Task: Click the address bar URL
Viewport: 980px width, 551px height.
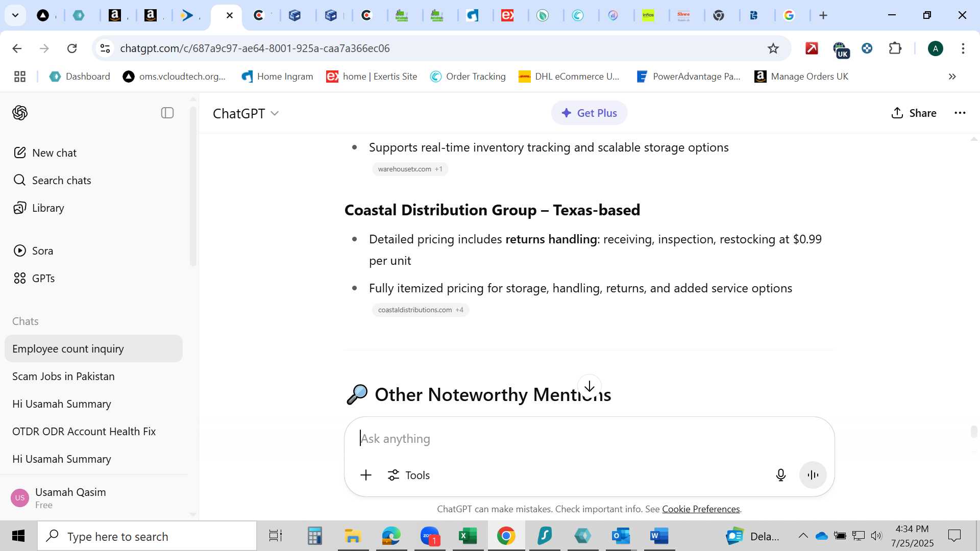Action: [255, 48]
